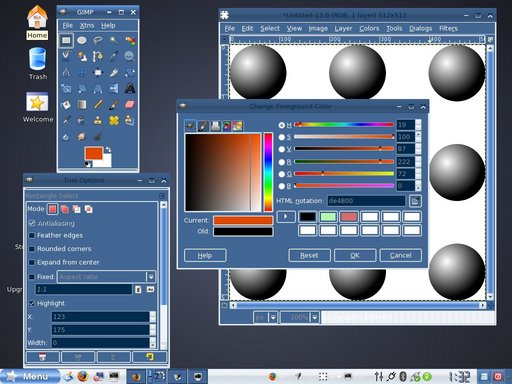The image size is (512, 384).
Task: Choose the Paintbrush tool
Action: (x=114, y=105)
